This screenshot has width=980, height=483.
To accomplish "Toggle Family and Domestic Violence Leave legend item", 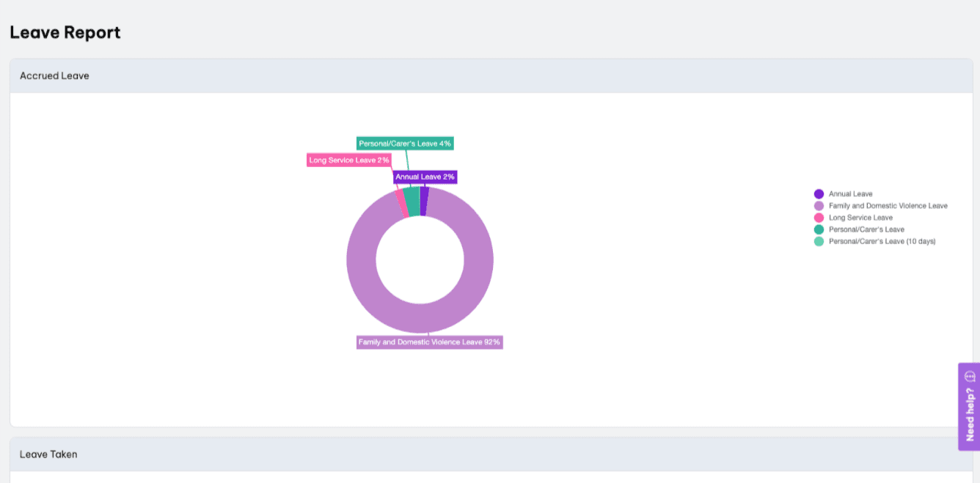I will 881,206.
